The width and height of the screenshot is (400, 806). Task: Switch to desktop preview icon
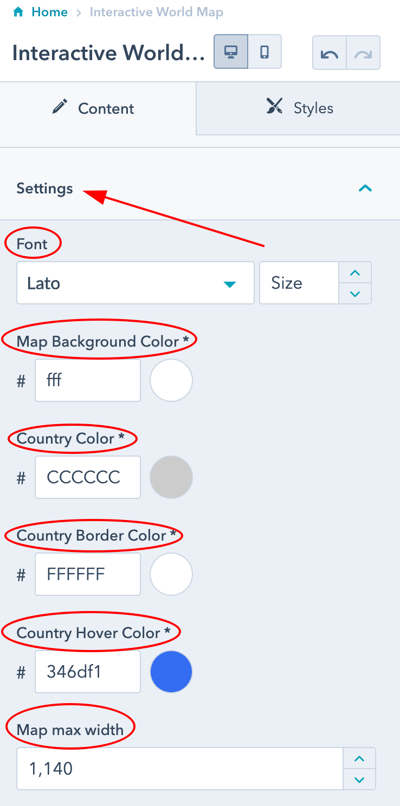231,51
